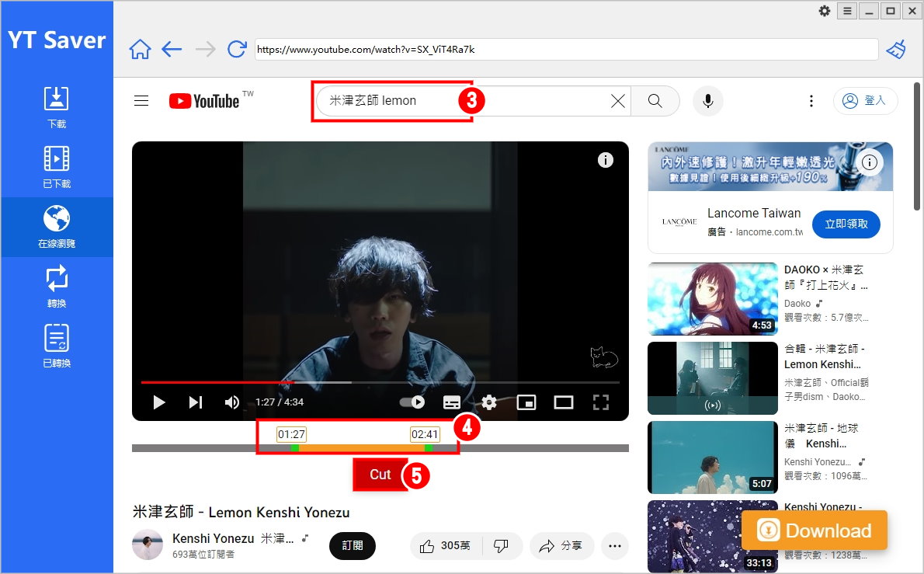This screenshot has width=924, height=574.
Task: Toggle theater mode
Action: 564,402
